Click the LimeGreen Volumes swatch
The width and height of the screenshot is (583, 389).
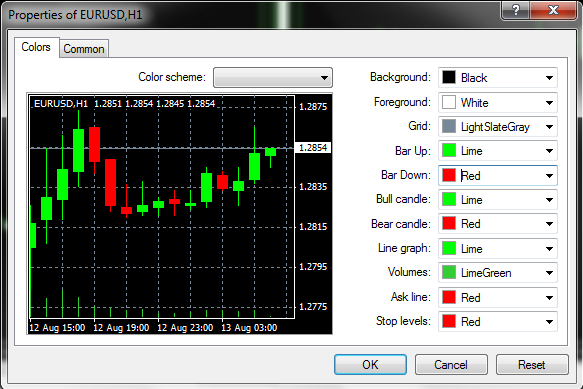tap(449, 273)
